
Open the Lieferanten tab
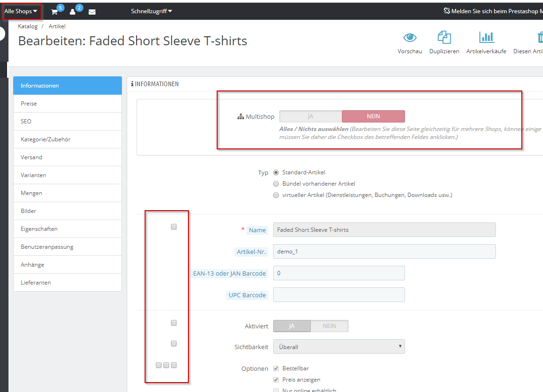coord(67,283)
